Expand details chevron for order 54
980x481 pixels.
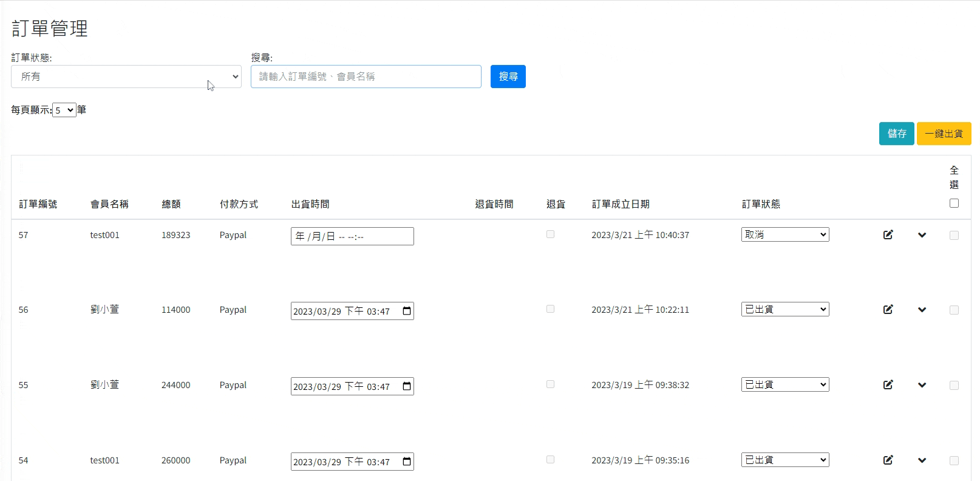click(922, 460)
